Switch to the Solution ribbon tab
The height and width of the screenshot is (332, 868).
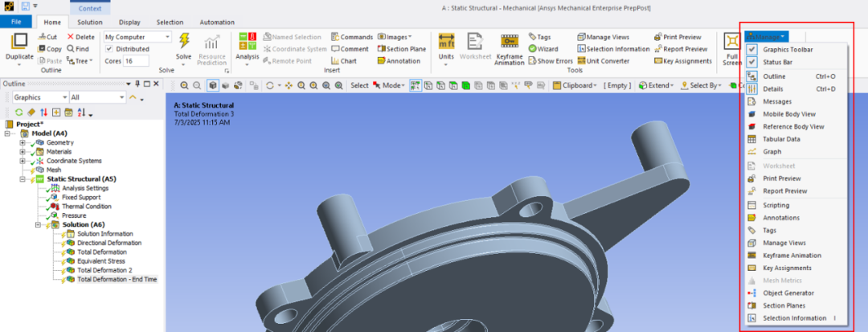pyautogui.click(x=90, y=23)
